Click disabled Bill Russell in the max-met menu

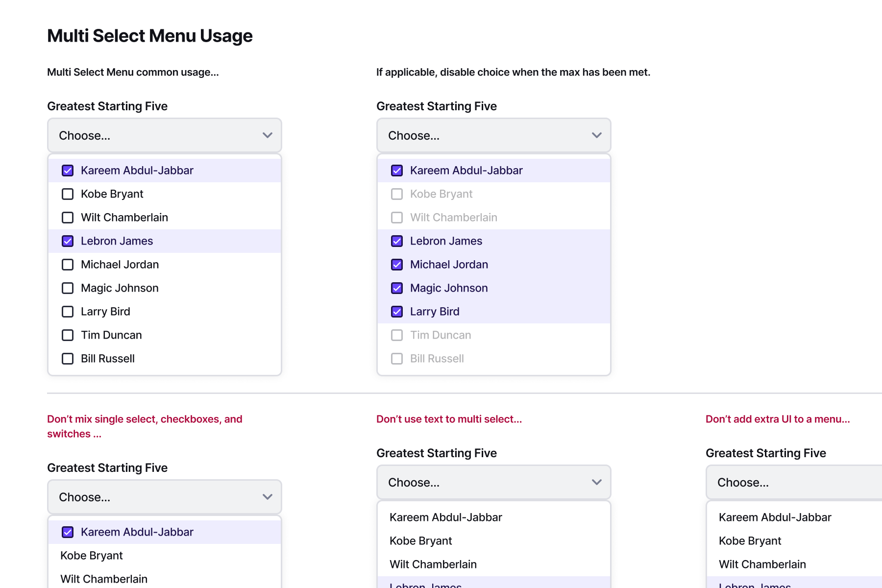(494, 359)
